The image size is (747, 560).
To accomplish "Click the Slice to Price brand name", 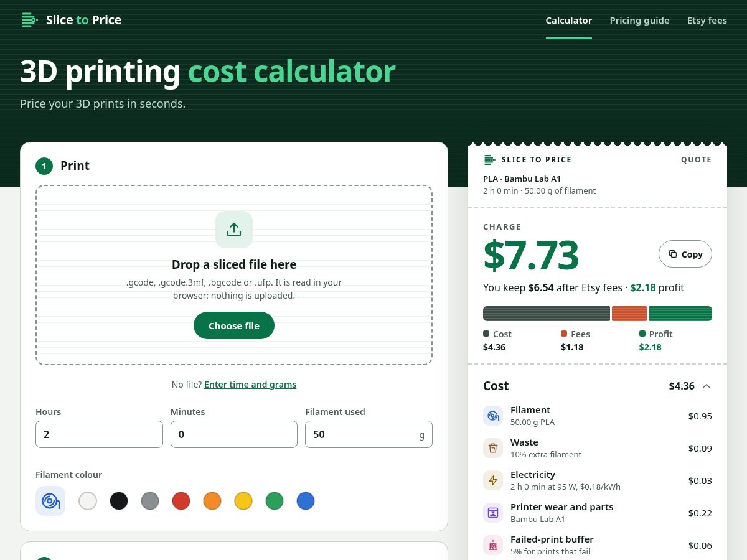I will (83, 20).
